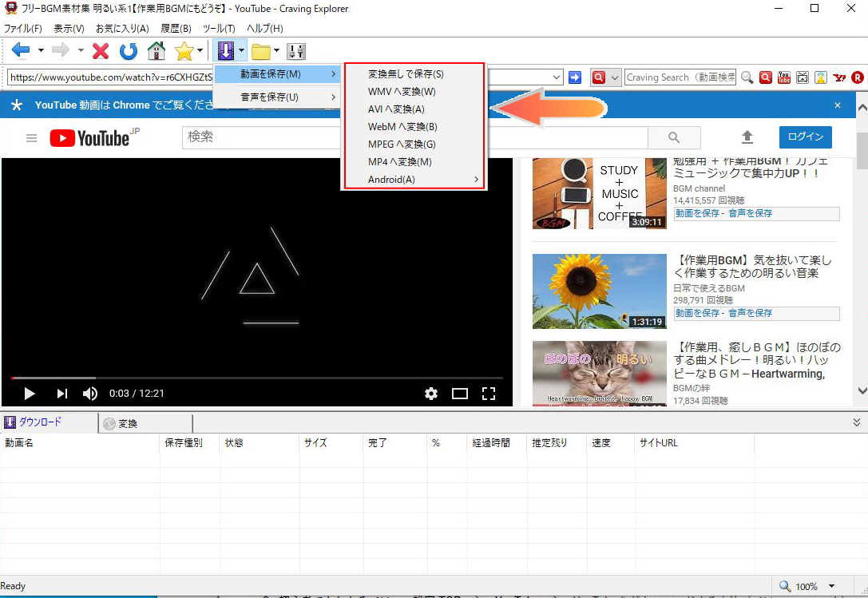Click the Niconico TV search icon
The image size is (868, 598).
pyautogui.click(x=803, y=77)
